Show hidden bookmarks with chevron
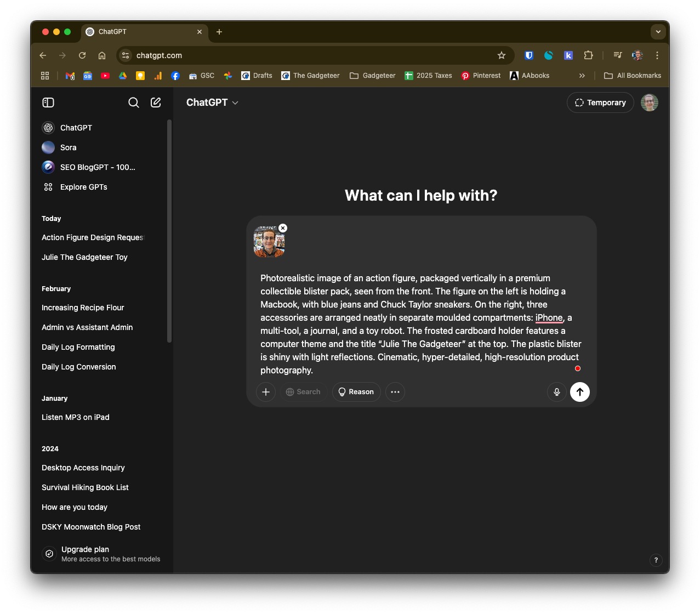Screen dimensions: 700x614 (582, 76)
